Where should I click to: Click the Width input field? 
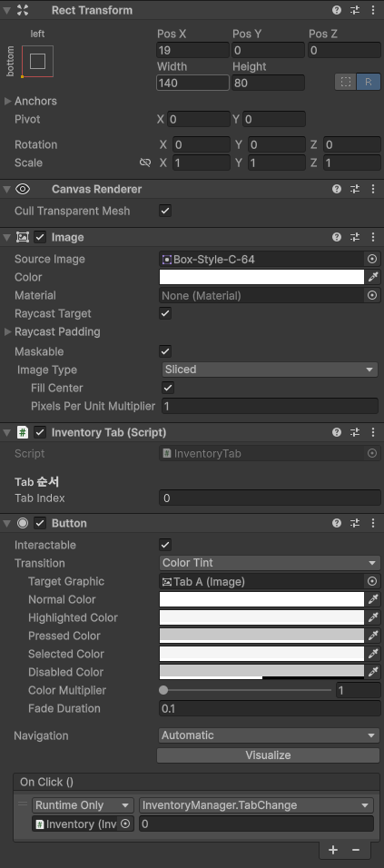coord(192,83)
